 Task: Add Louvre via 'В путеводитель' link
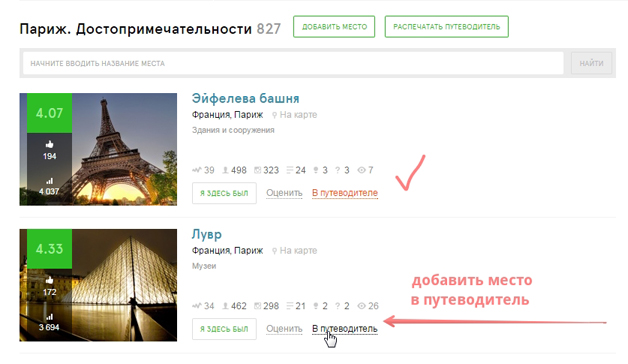pyautogui.click(x=345, y=329)
